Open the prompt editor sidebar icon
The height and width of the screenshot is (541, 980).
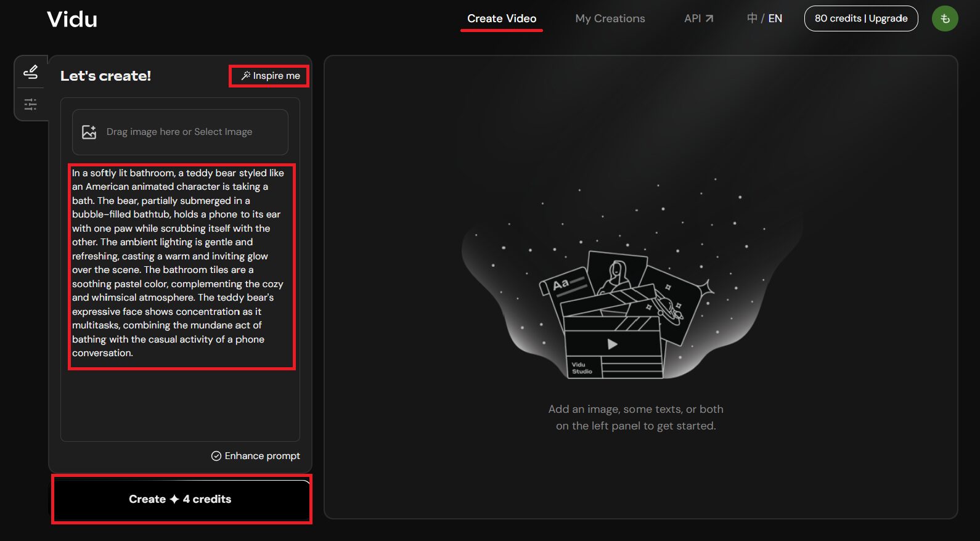pyautogui.click(x=30, y=72)
